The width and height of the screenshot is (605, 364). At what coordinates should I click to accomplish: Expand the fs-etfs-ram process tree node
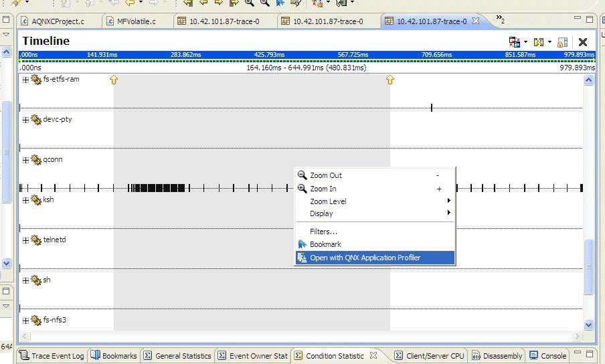(25, 80)
